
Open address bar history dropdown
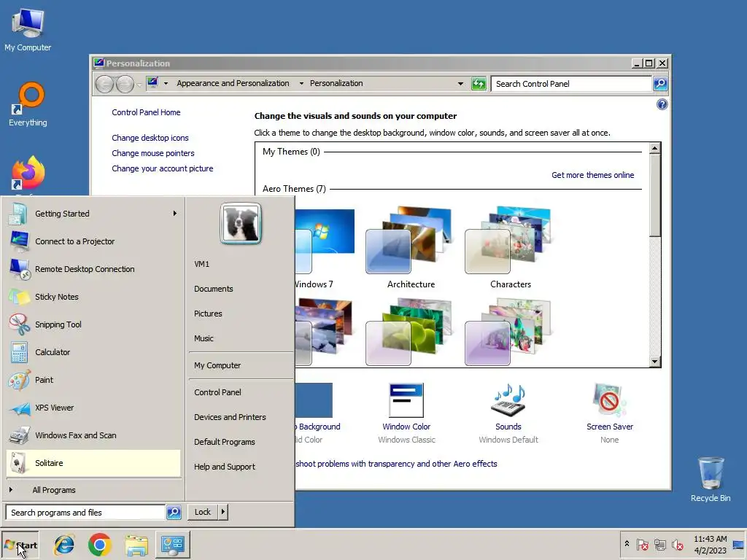(460, 84)
